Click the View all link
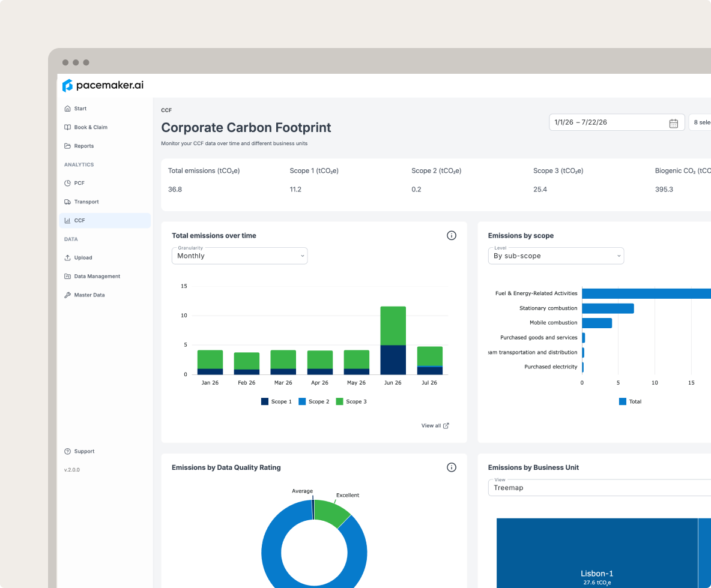The height and width of the screenshot is (588, 711). [435, 426]
